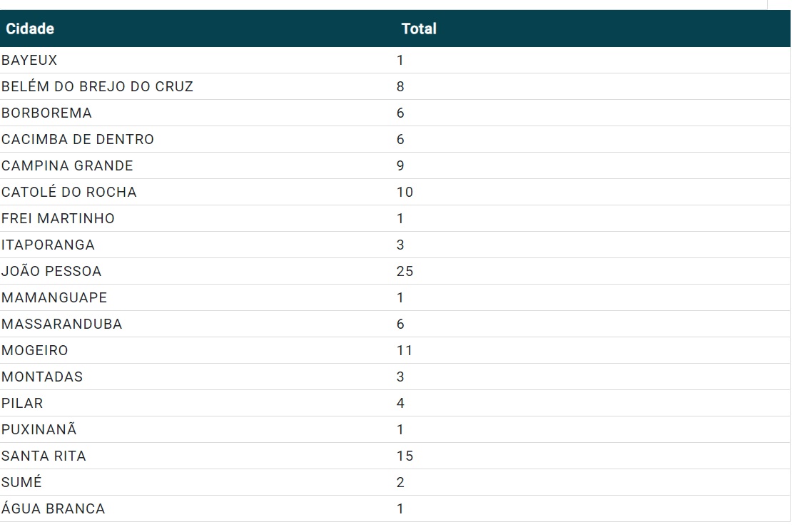Image resolution: width=792 pixels, height=532 pixels.
Task: Select the PILAR city row
Action: (22, 404)
